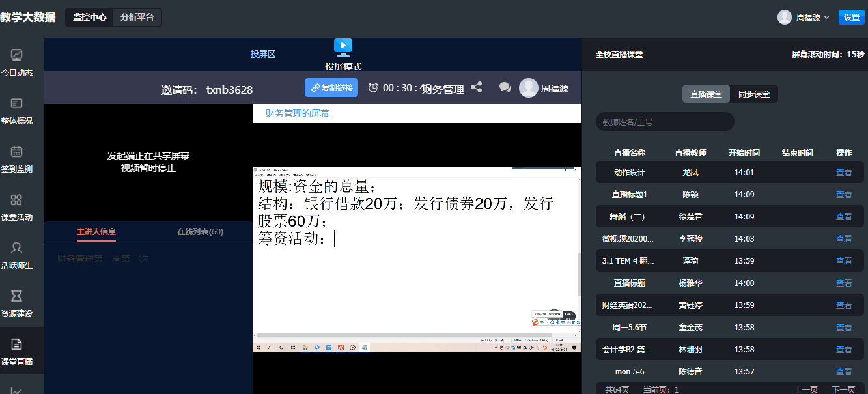
Task: Click 查看 for 杨雅华's live class
Action: [x=844, y=283]
